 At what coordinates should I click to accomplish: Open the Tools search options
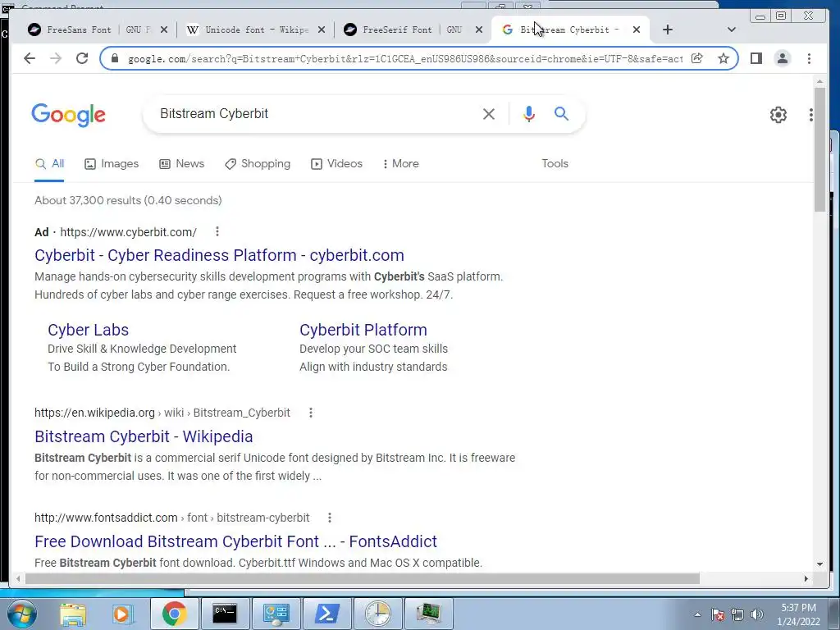555,164
